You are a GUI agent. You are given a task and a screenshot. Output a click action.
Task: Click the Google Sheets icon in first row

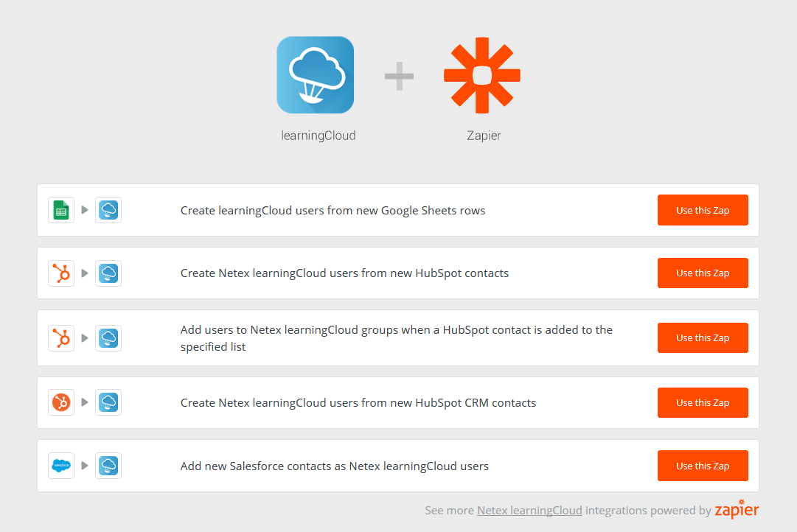(x=61, y=210)
